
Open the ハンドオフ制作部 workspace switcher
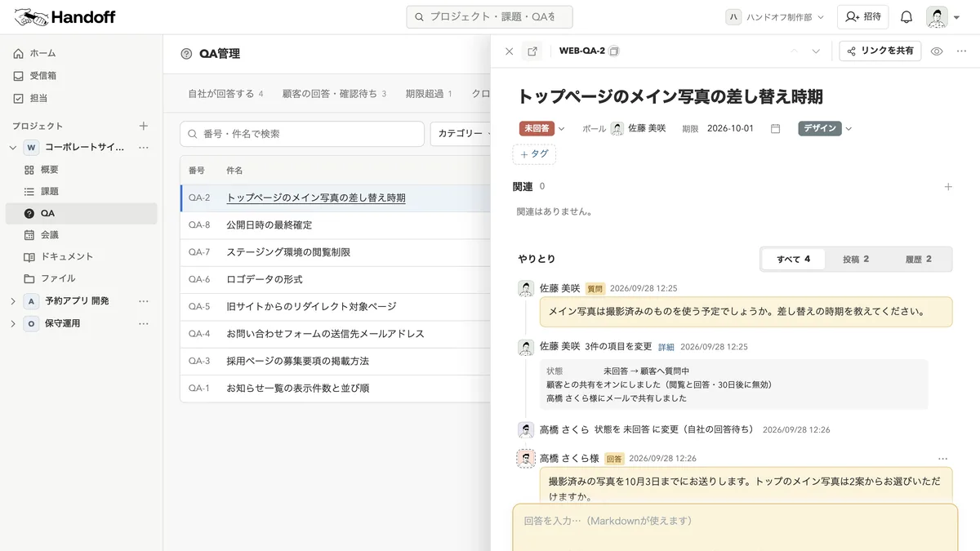[775, 17]
